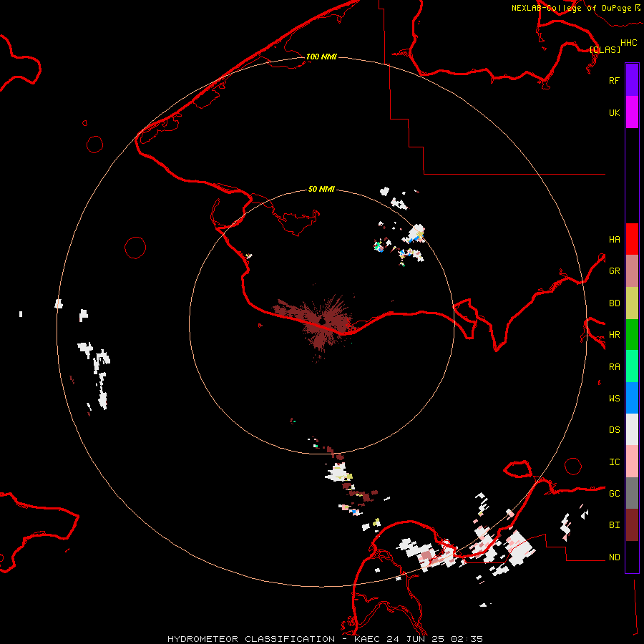Click the 02:35 timestamp
The image size is (644, 644).
(467, 639)
